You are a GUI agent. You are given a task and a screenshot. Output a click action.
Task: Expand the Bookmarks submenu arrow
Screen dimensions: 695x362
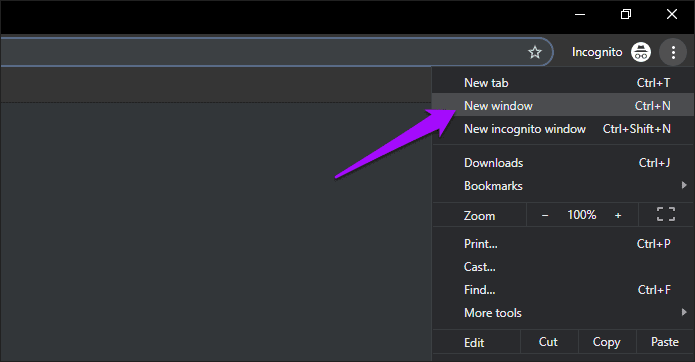[684, 185]
